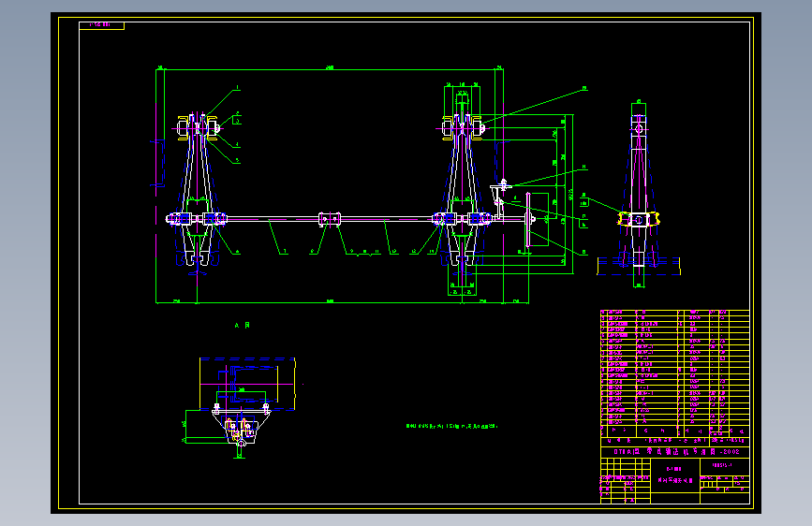Click the "-2002" title block text
812x526 pixels.
click(730, 451)
